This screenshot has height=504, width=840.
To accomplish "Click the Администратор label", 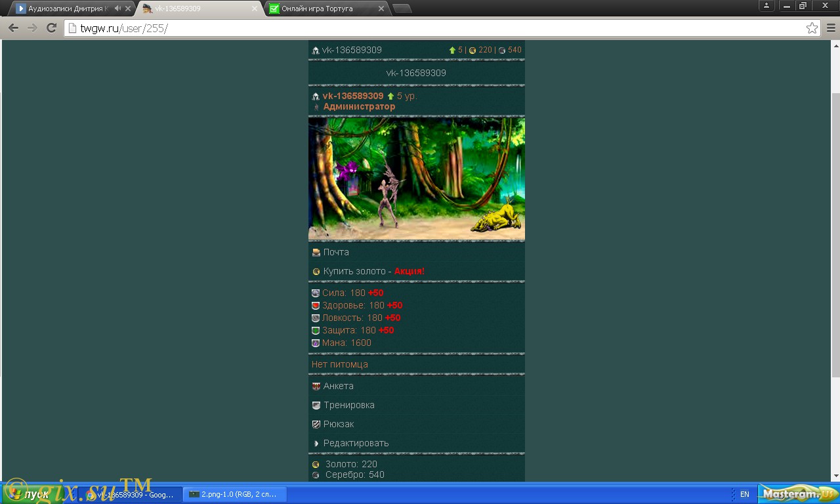I will click(360, 106).
